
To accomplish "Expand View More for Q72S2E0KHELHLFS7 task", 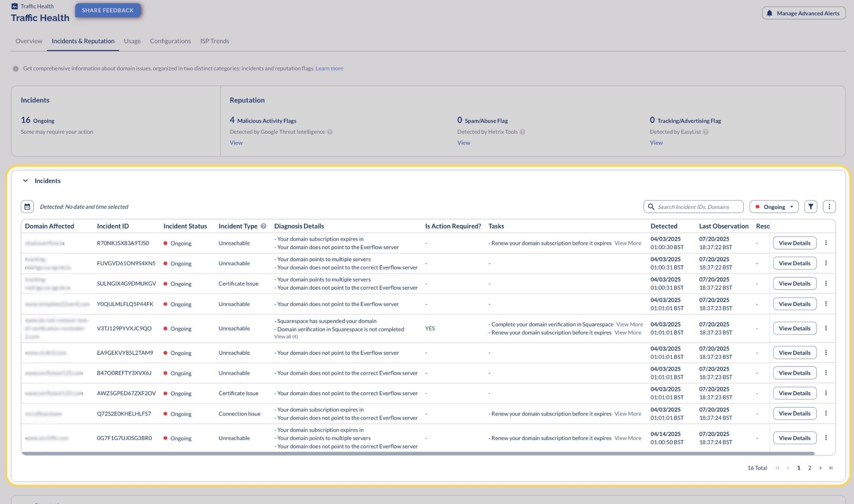I will [x=628, y=414].
